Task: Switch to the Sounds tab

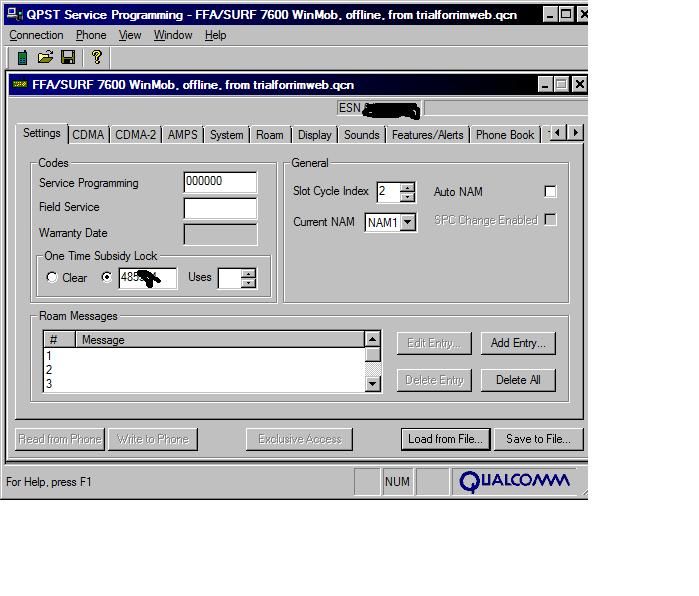Action: pos(362,135)
